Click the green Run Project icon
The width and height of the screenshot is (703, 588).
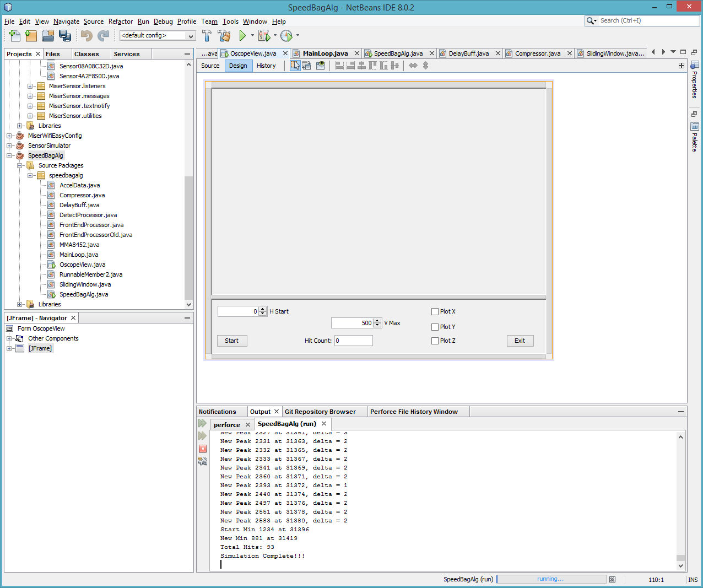coord(242,36)
